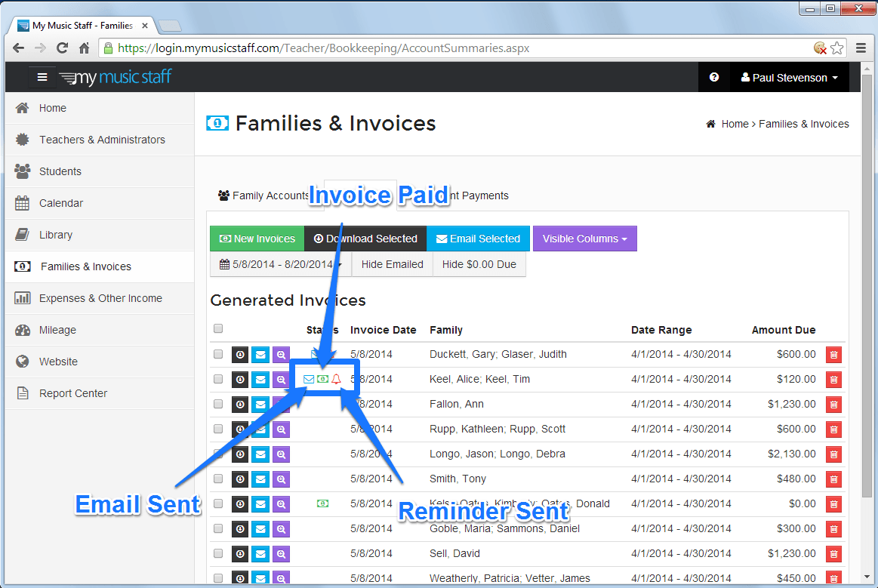878x588 pixels.
Task: Switch to the Family Accounts tab
Action: click(x=264, y=195)
